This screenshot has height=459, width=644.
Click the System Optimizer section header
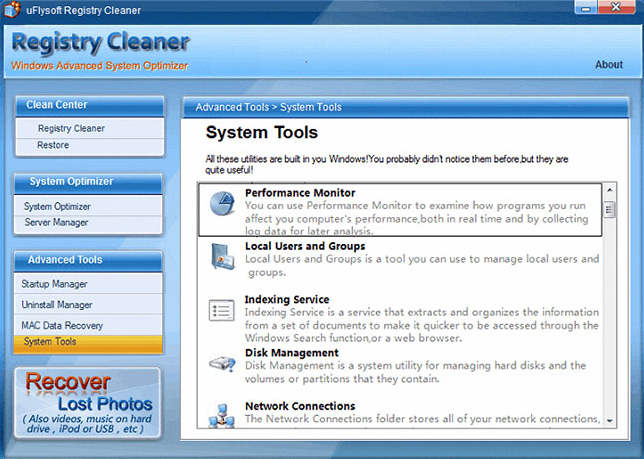(x=88, y=182)
